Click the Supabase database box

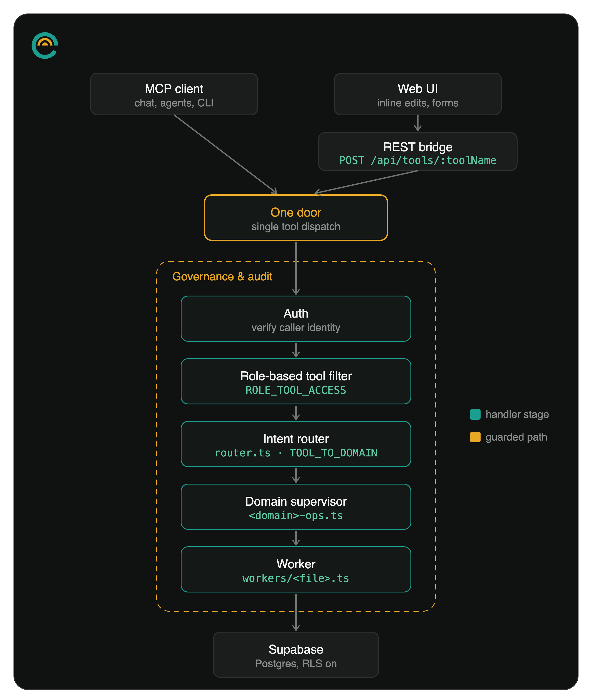(296, 655)
